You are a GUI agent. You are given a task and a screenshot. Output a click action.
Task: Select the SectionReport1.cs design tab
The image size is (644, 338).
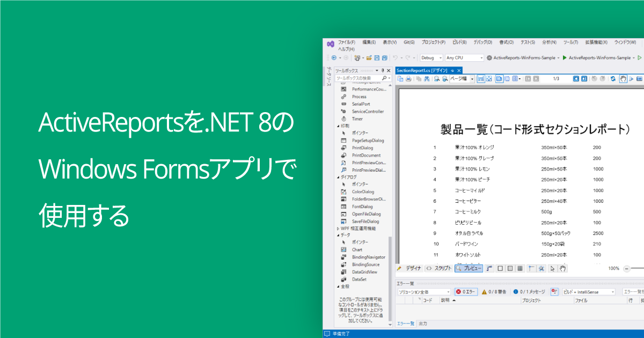point(428,70)
